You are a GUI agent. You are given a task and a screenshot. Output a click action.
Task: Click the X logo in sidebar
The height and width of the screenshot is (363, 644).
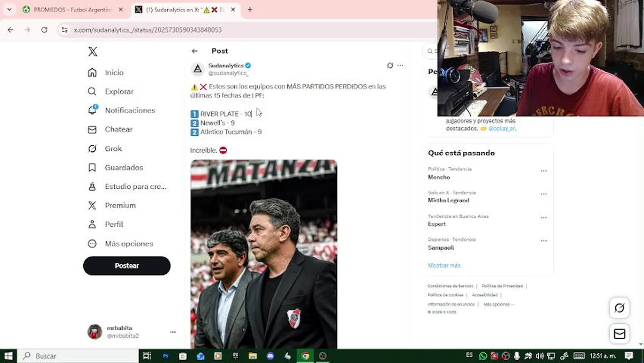pyautogui.click(x=93, y=51)
